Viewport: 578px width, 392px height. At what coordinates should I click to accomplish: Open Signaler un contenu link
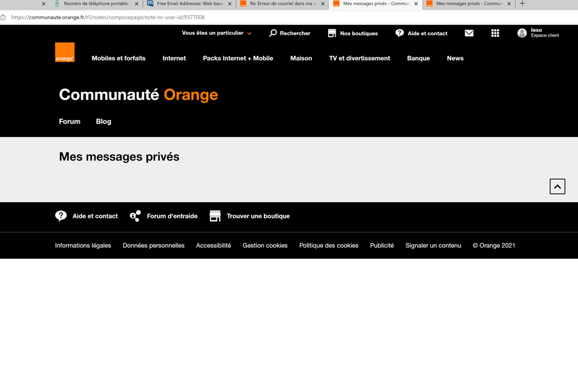[x=433, y=246]
